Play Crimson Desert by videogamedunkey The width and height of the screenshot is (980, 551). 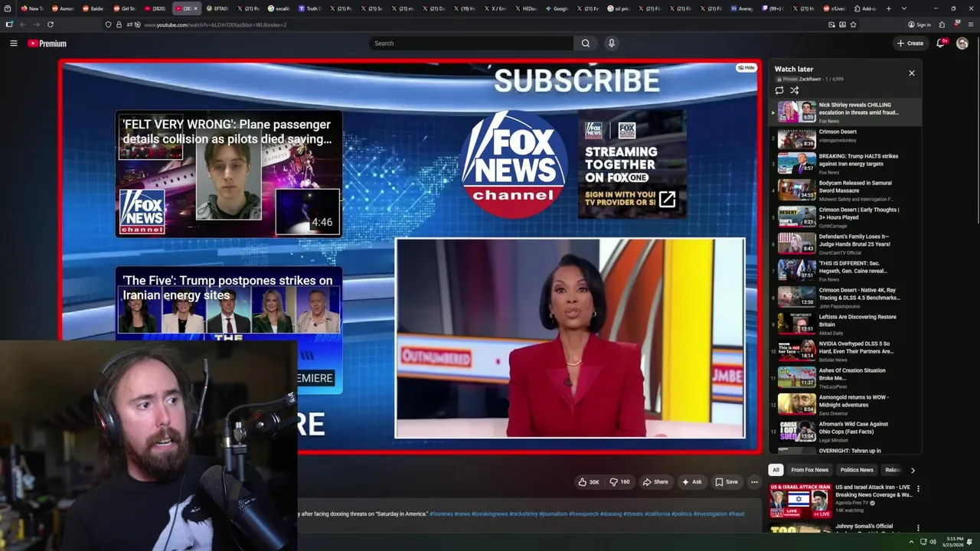845,139
